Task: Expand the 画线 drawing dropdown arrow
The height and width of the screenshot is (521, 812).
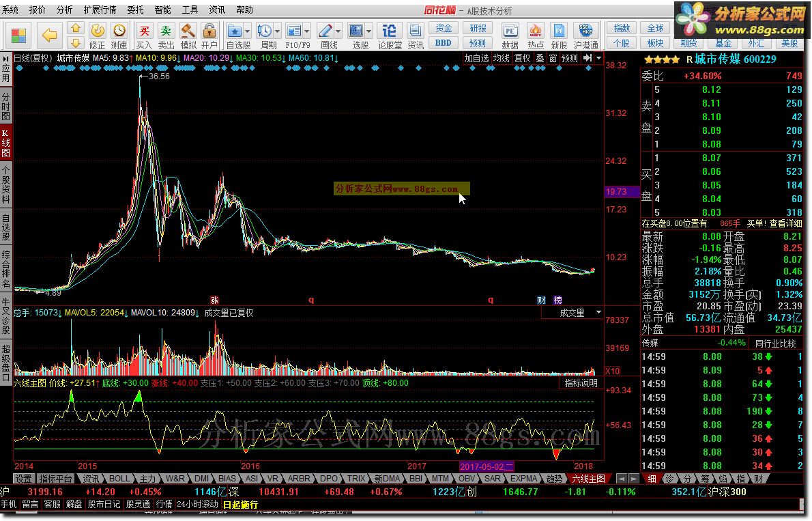Action: (338, 31)
